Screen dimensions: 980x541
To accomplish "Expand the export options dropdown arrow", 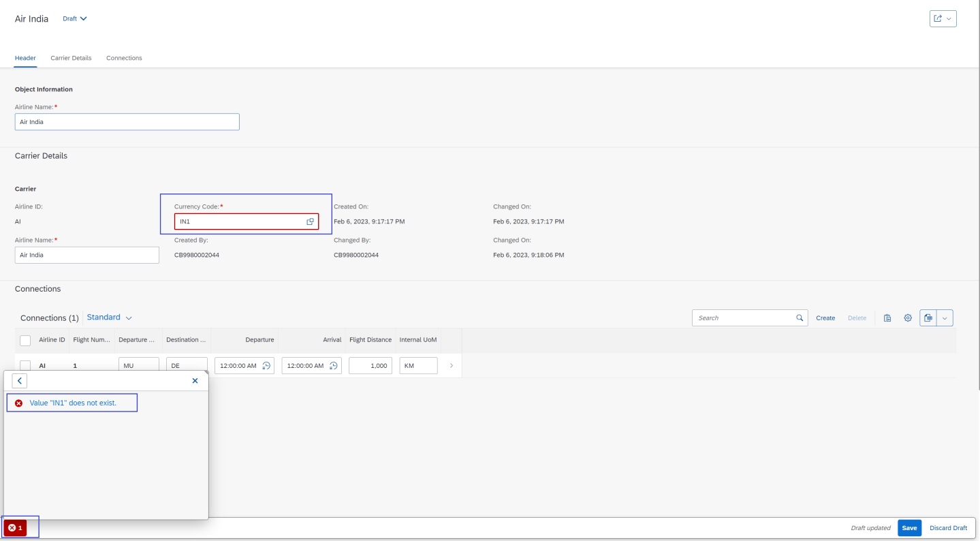I will 945,318.
